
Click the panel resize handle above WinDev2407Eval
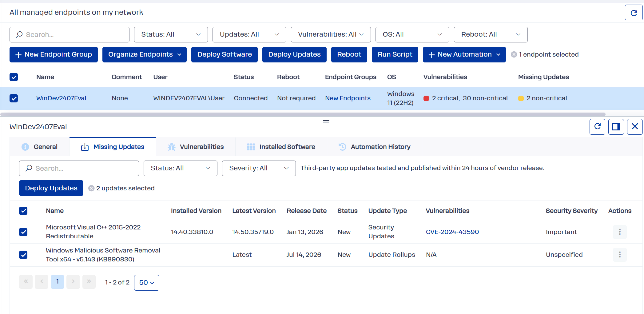(x=326, y=121)
